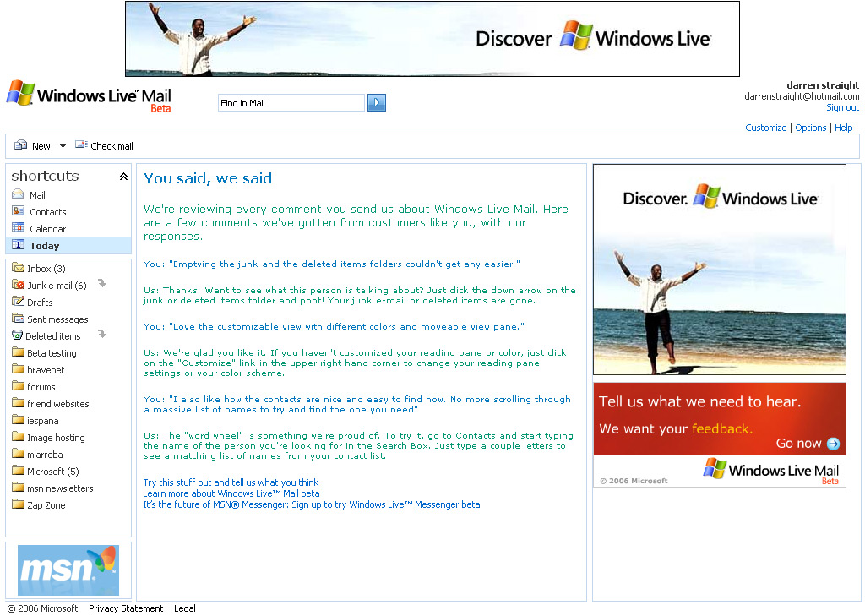Select Today in shortcuts
Screen dimensions: 865x616
[45, 246]
